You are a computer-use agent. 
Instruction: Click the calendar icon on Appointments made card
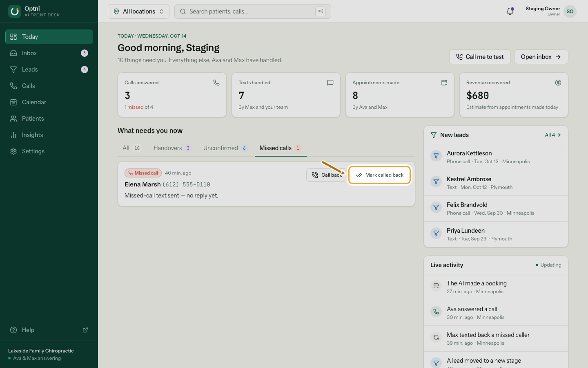(x=444, y=83)
